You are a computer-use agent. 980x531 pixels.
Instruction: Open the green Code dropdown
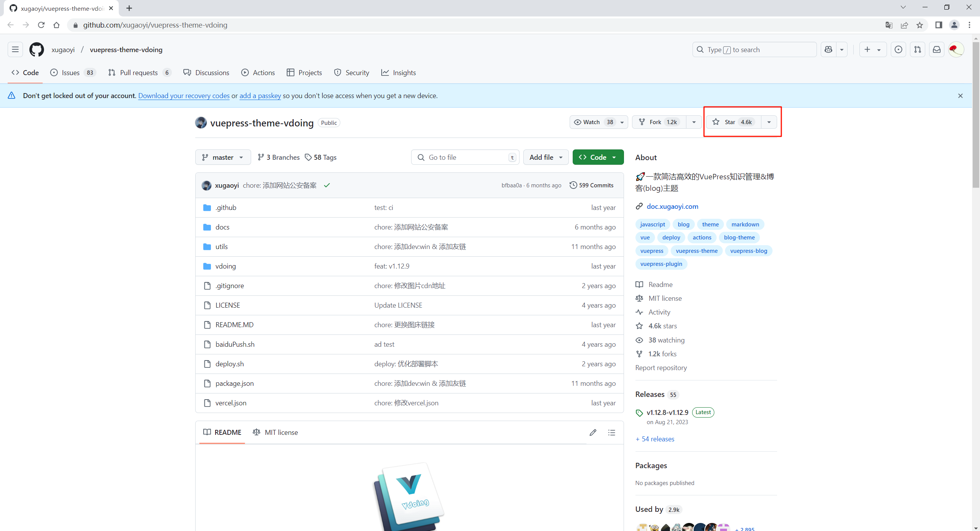point(598,157)
